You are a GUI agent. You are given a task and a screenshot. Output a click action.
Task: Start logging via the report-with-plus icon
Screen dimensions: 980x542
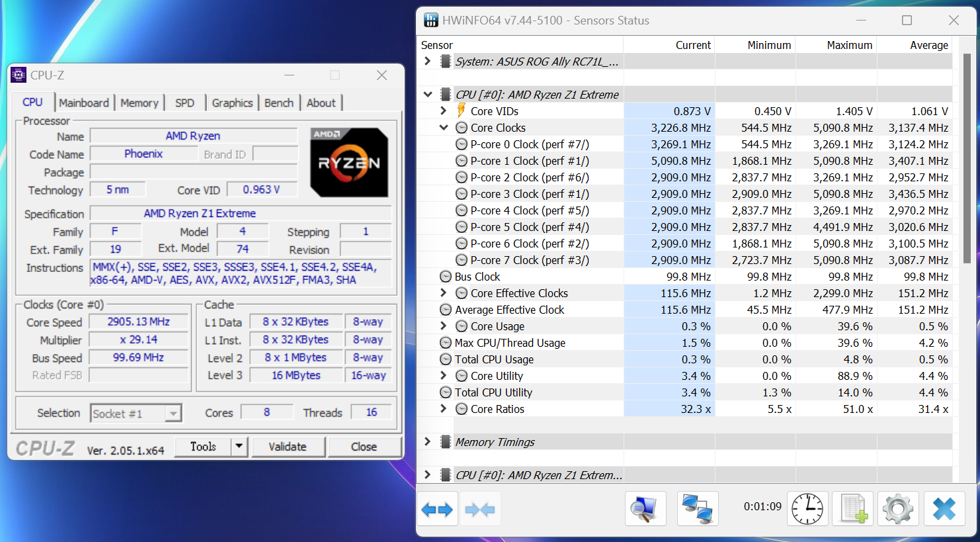(x=852, y=508)
